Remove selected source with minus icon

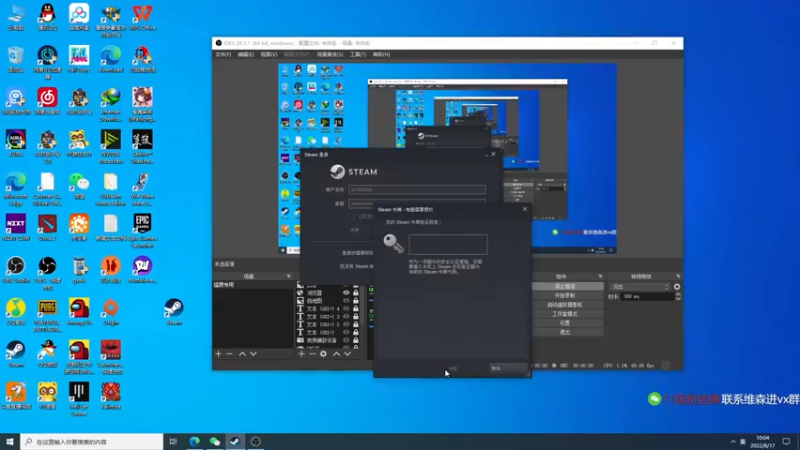pos(312,354)
